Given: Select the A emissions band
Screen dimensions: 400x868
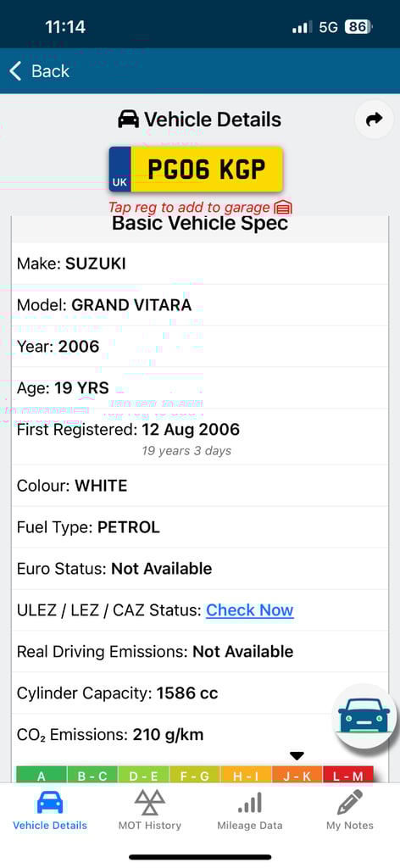Looking at the screenshot, I should click(x=42, y=776).
